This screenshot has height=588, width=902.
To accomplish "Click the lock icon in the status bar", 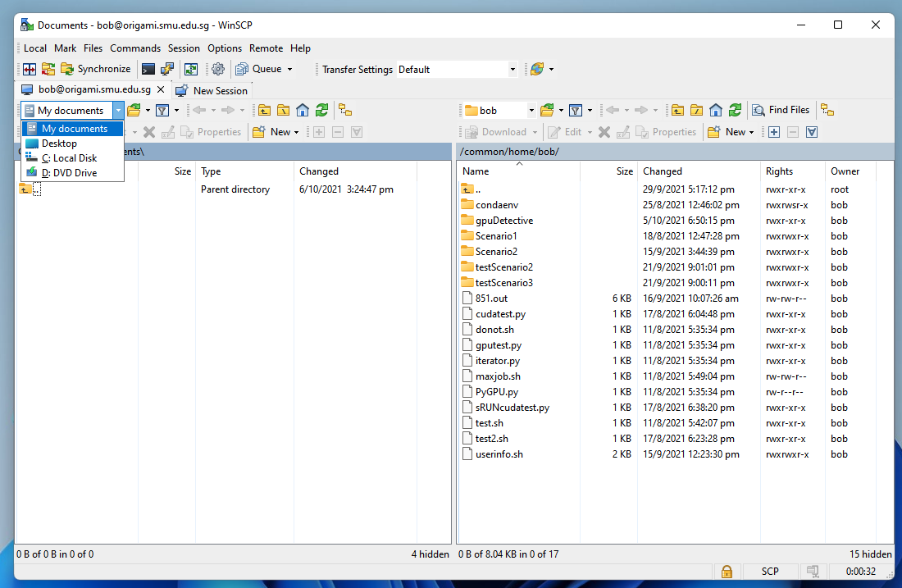I will [727, 572].
